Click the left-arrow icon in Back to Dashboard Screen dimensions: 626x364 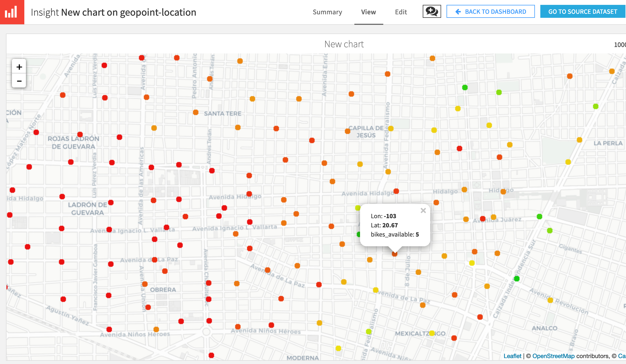pyautogui.click(x=458, y=11)
